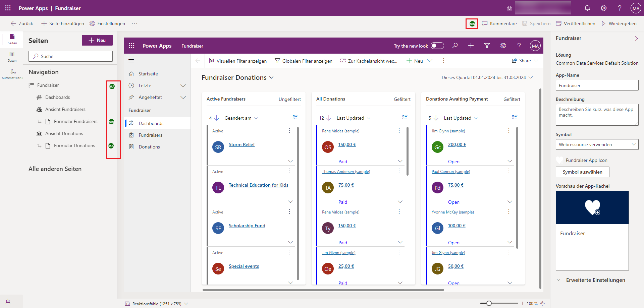This screenshot has width=644, height=308.
Task: Click Globalen Filter anzeigen
Action: (304, 61)
